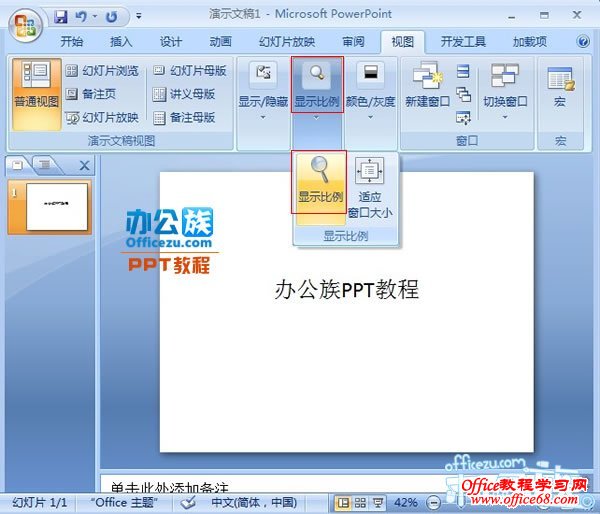Expand the undo history dropdown arrow
The width and height of the screenshot is (600, 514).
pyautogui.click(x=95, y=16)
